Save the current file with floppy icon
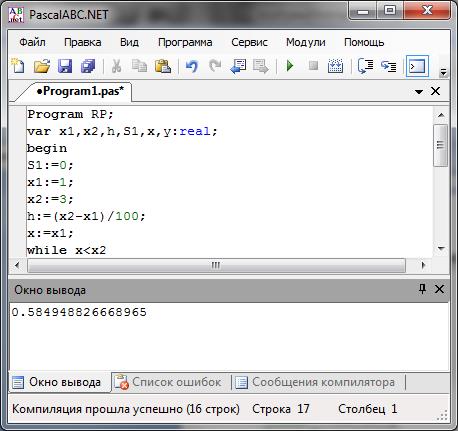 pyautogui.click(x=65, y=66)
